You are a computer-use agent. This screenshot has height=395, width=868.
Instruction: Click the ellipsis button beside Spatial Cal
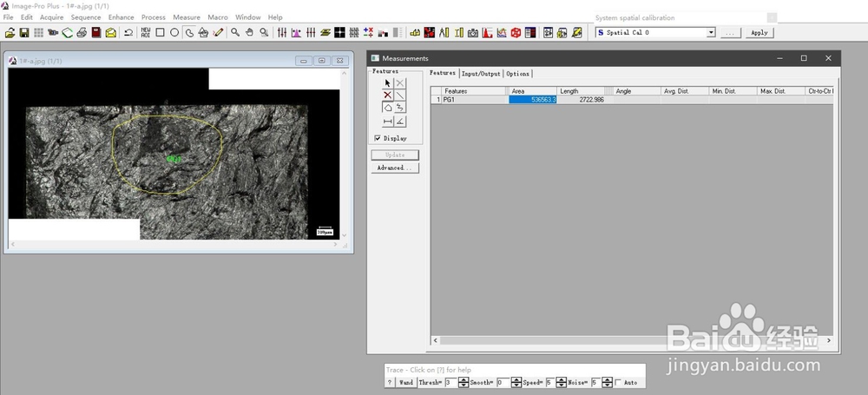[x=730, y=33]
